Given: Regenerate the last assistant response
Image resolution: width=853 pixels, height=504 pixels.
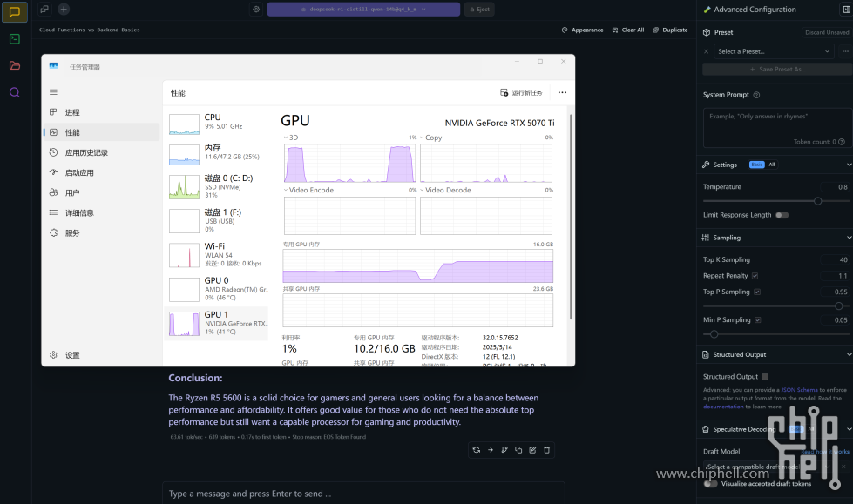Looking at the screenshot, I should [x=476, y=450].
